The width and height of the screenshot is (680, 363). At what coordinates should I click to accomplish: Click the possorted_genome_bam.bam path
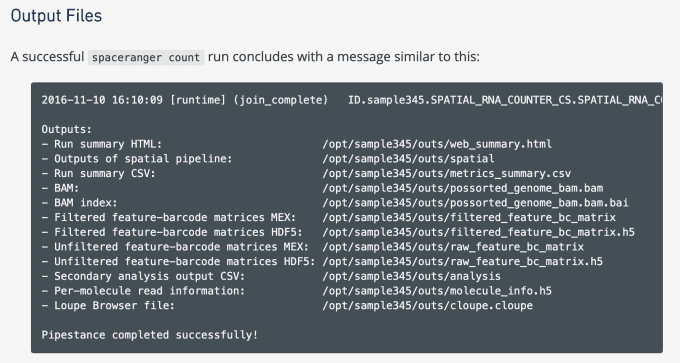coord(463,188)
